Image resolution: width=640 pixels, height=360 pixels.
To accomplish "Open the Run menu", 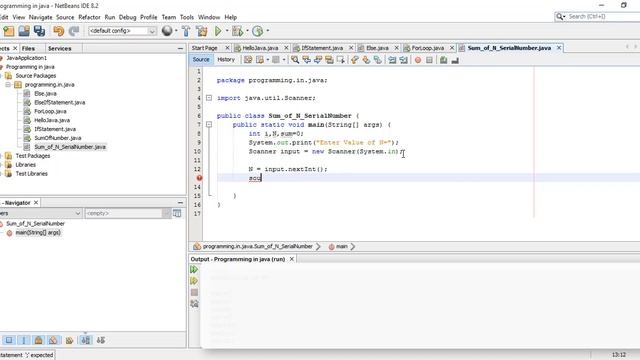I will click(110, 17).
